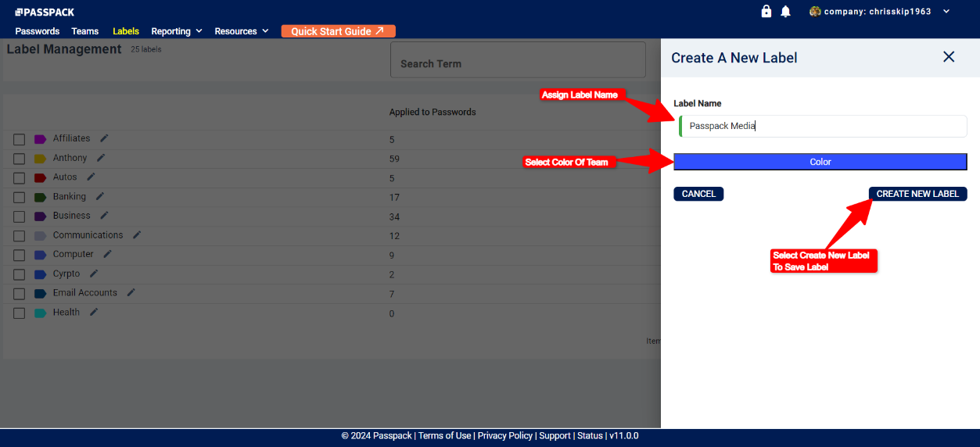Click the 25 labels count text
Screen dimensions: 980x447
(x=146, y=49)
